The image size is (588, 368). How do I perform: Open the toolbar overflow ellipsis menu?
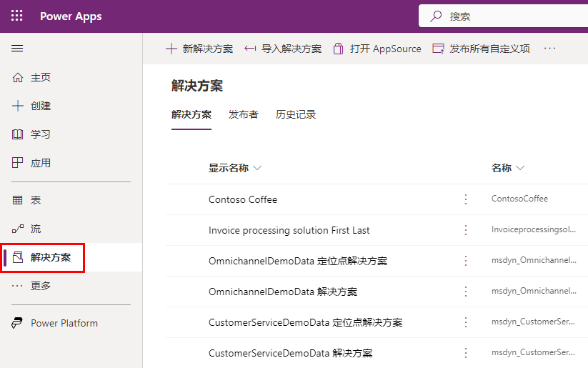tap(549, 49)
